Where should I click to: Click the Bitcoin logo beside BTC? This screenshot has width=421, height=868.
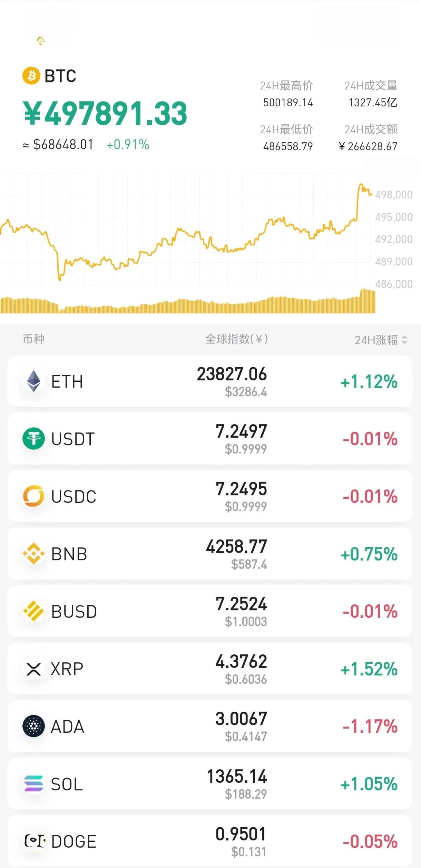[31, 76]
